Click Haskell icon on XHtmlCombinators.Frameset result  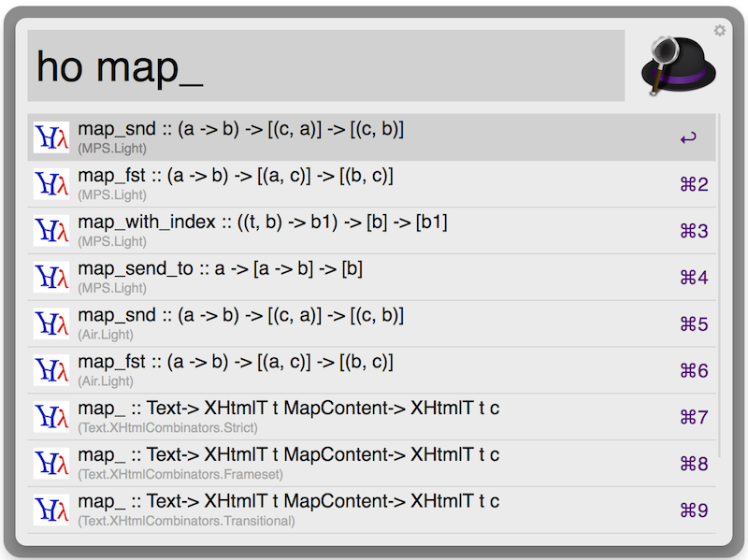[51, 465]
